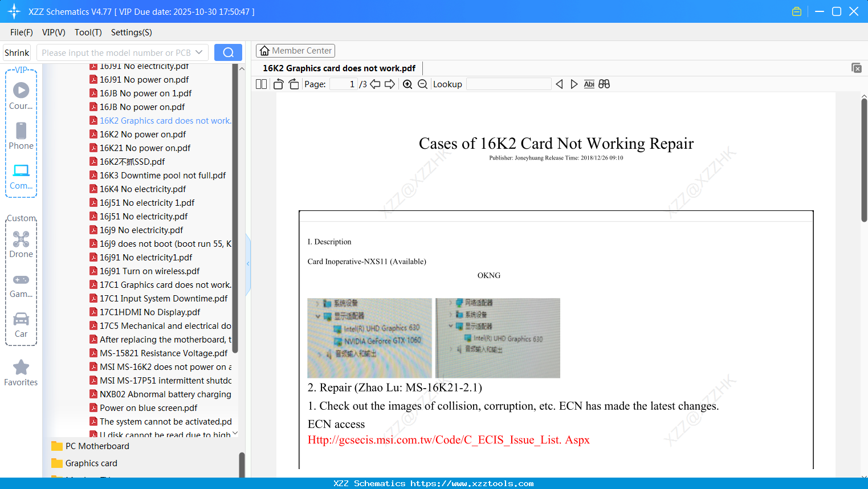Image resolution: width=868 pixels, height=489 pixels.
Task: Open the VIP(V) menu
Action: pyautogui.click(x=54, y=32)
